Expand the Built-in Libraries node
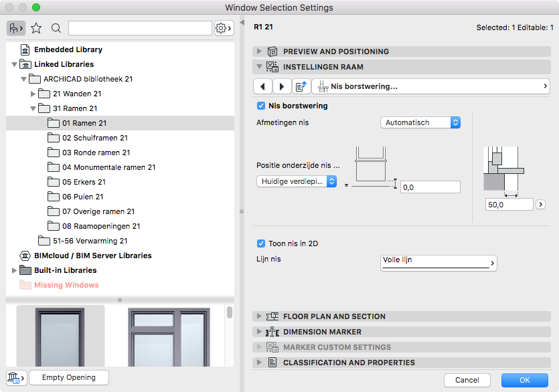 (14, 270)
